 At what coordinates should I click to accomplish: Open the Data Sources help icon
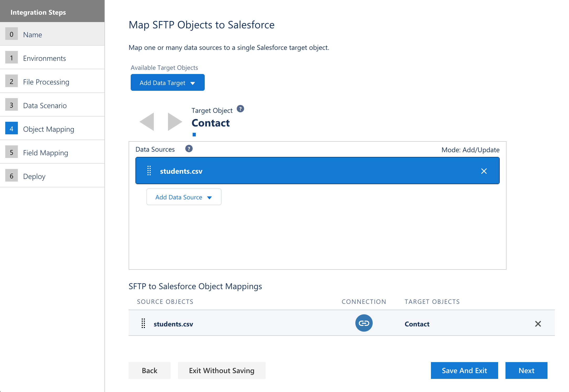point(189,149)
